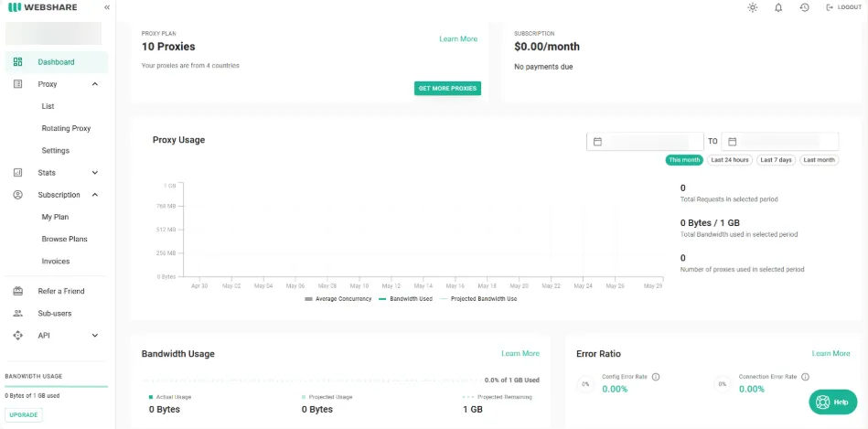868x429 pixels.
Task: Click Bandwidth Usage Learn More link
Action: coord(520,353)
